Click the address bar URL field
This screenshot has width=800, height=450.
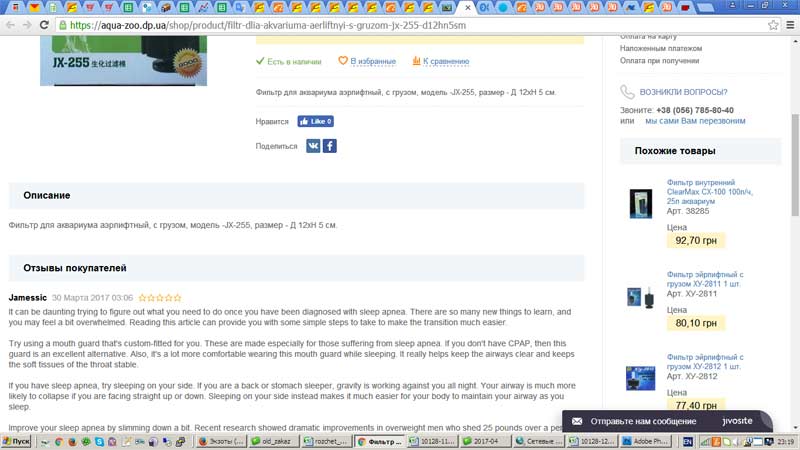point(400,25)
